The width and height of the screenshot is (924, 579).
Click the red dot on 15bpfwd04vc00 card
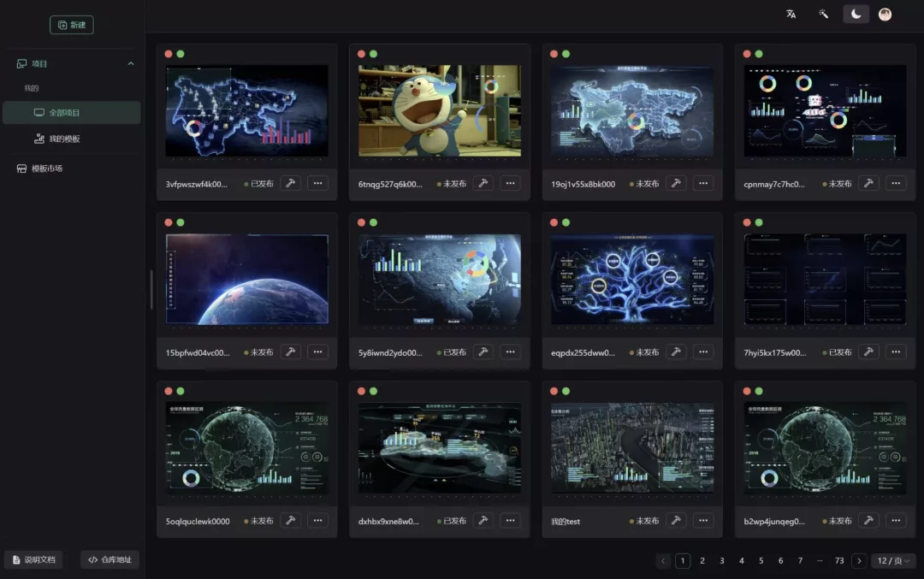tap(169, 222)
